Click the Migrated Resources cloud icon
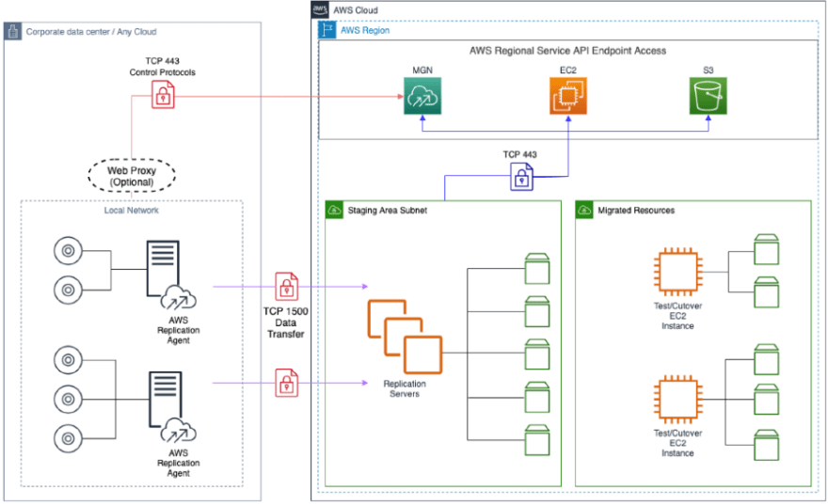 [584, 210]
